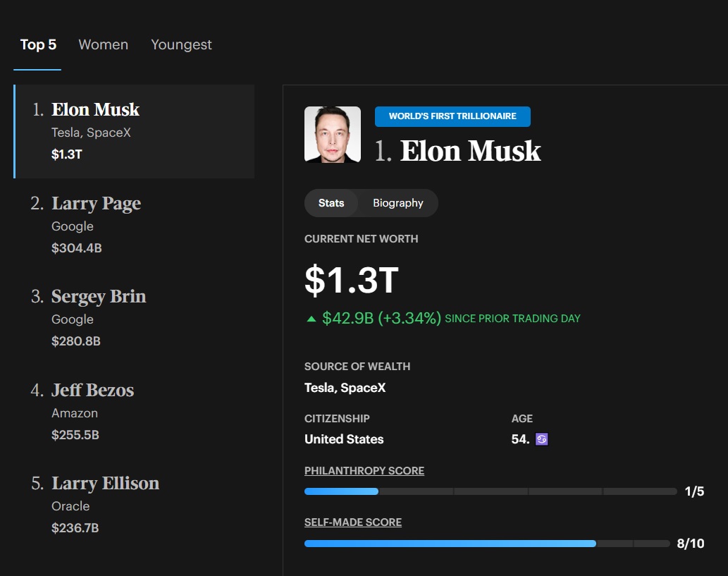This screenshot has height=576, width=728.
Task: Click the Amazon company label
Action: coord(75,413)
